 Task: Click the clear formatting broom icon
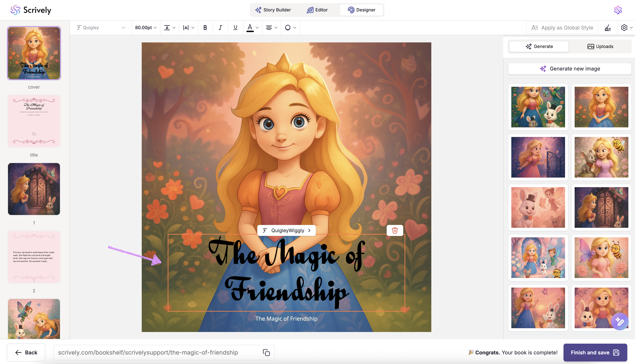[x=608, y=28]
